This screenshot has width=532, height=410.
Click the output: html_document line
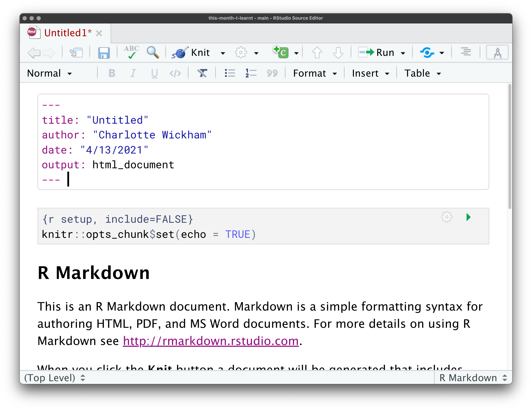point(108,165)
